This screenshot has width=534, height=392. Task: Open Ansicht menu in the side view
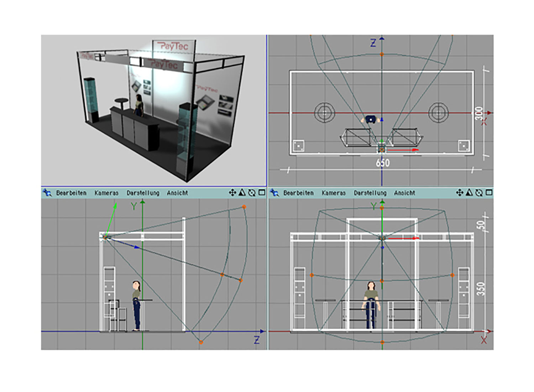pyautogui.click(x=177, y=193)
